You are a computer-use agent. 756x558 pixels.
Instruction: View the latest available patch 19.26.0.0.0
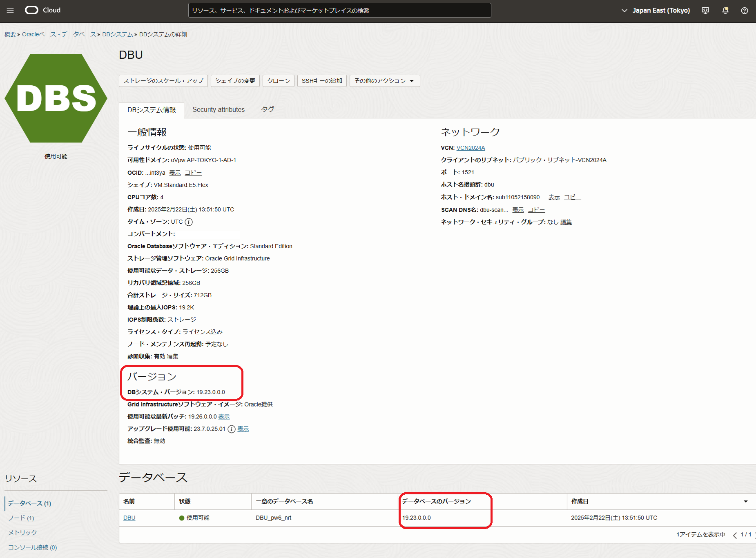point(224,417)
